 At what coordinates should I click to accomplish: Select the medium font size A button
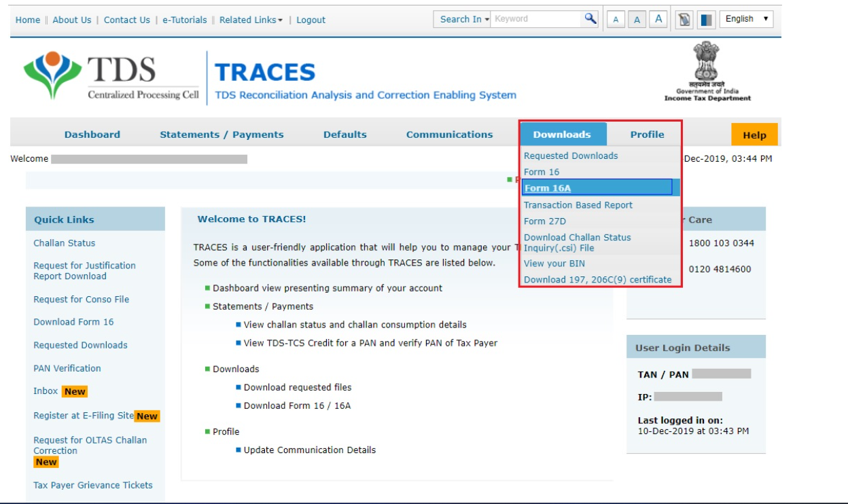point(637,20)
